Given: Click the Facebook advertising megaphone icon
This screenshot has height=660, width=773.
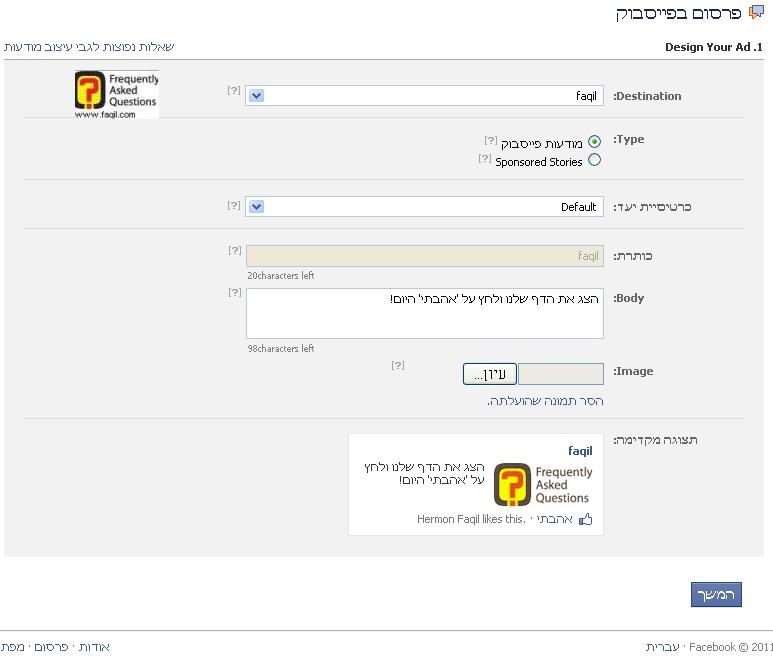Looking at the screenshot, I should (x=756, y=13).
